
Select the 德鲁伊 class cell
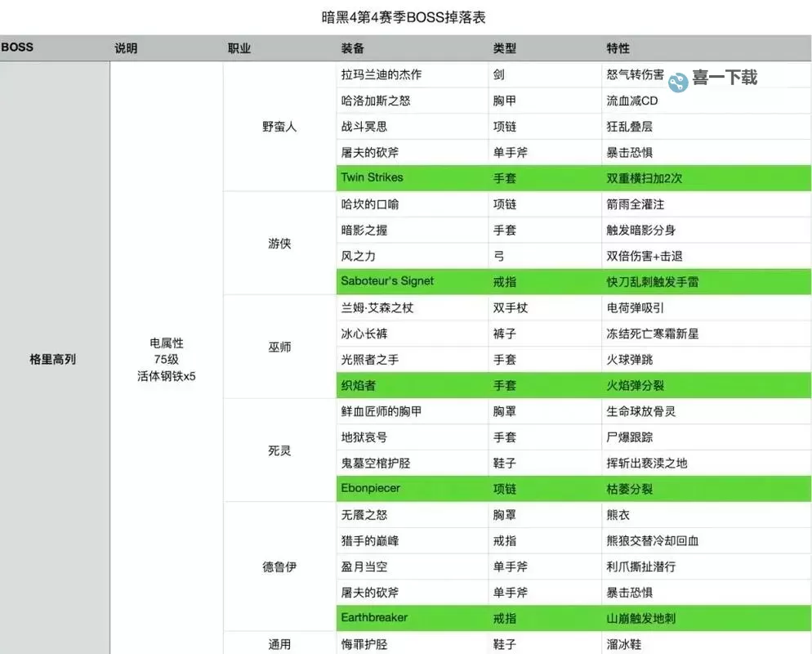point(277,566)
